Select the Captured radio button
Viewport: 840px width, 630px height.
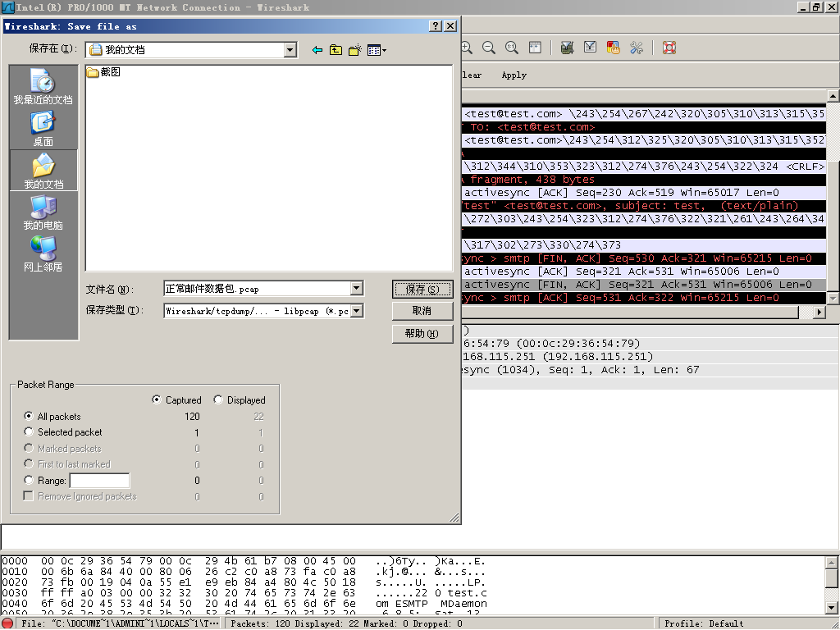157,399
